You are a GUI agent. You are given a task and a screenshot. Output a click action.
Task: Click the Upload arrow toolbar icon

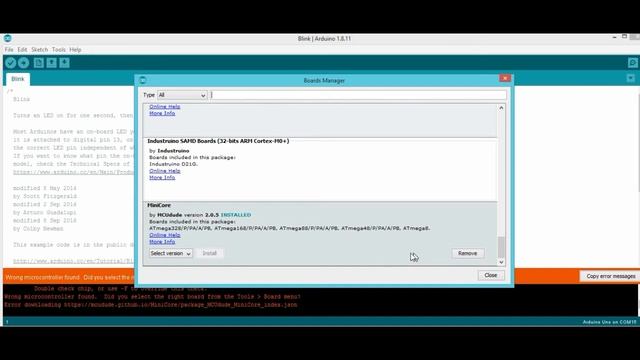pos(24,63)
